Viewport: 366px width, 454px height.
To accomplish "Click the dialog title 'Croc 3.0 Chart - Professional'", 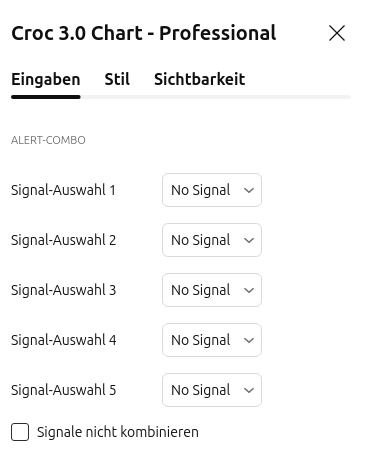I will [144, 33].
